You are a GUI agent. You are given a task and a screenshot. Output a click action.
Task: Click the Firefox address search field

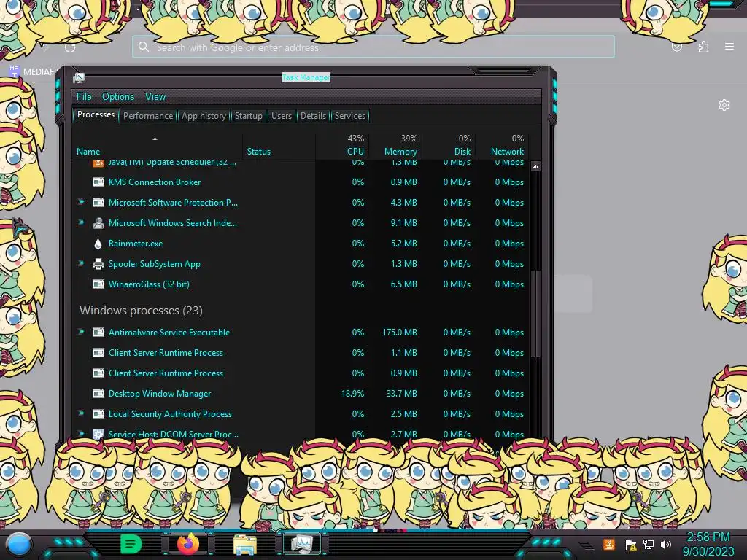[x=373, y=47]
